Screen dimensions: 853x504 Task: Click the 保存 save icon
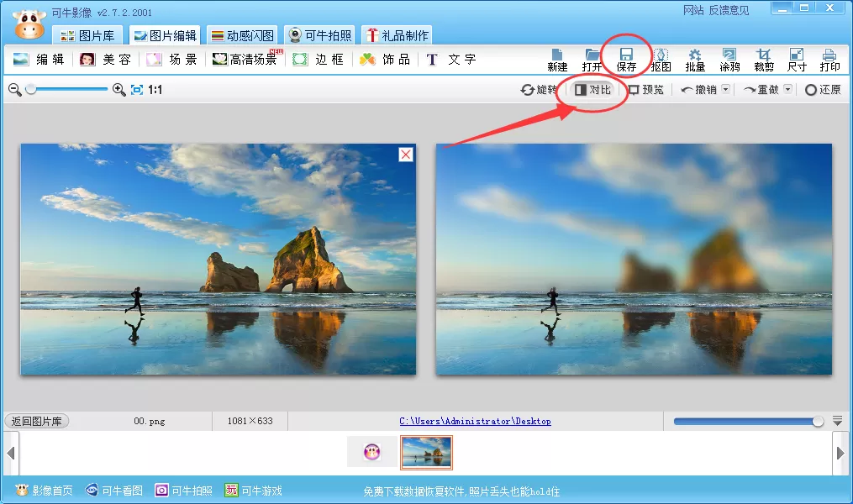tap(626, 60)
